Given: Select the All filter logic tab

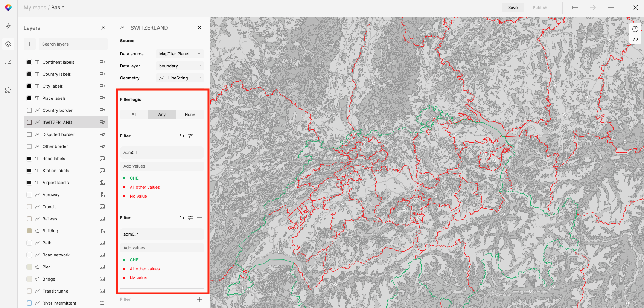Looking at the screenshot, I should coord(134,114).
